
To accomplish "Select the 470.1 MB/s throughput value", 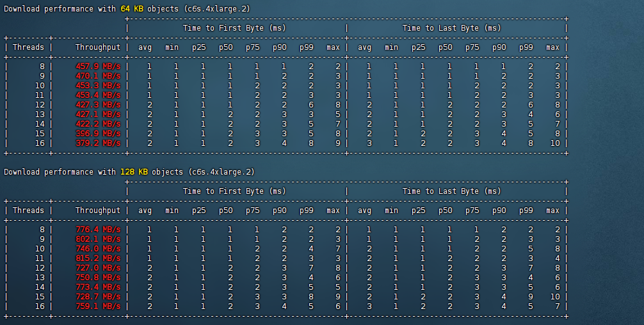I will pos(98,76).
